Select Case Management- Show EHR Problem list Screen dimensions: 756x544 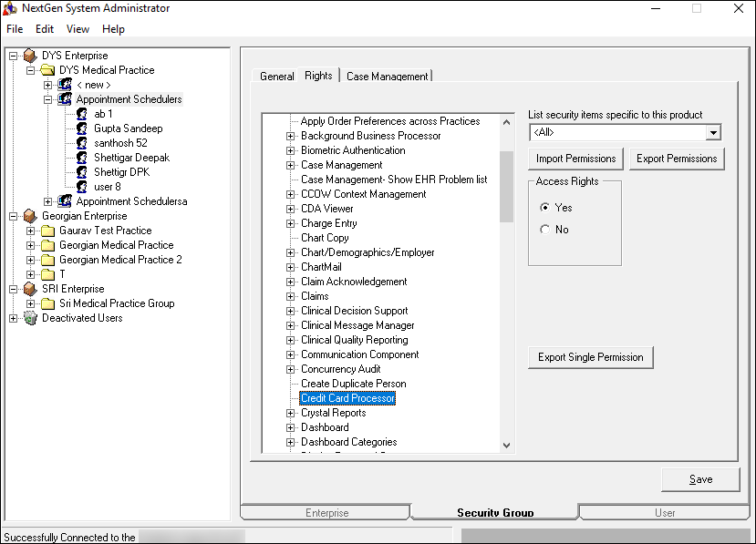tap(394, 180)
